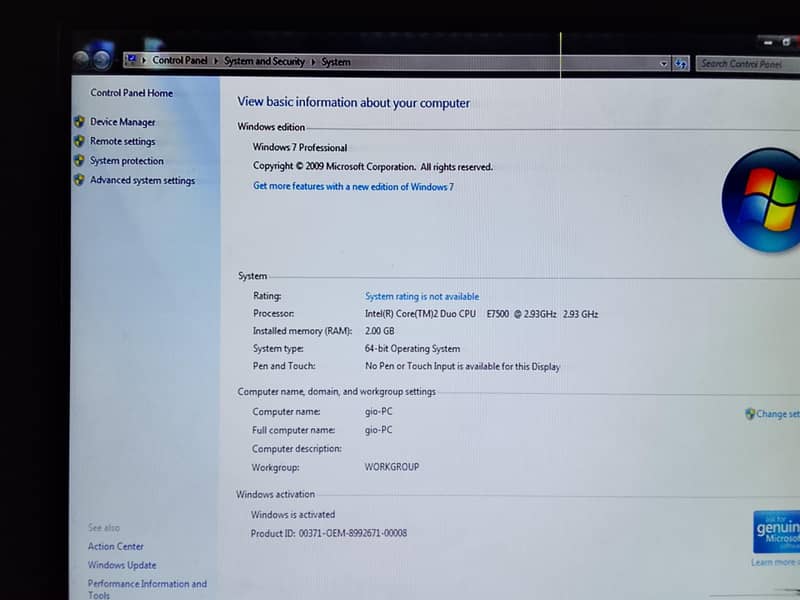This screenshot has height=600, width=800.
Task: Click the address bar refresh button
Action: (680, 64)
